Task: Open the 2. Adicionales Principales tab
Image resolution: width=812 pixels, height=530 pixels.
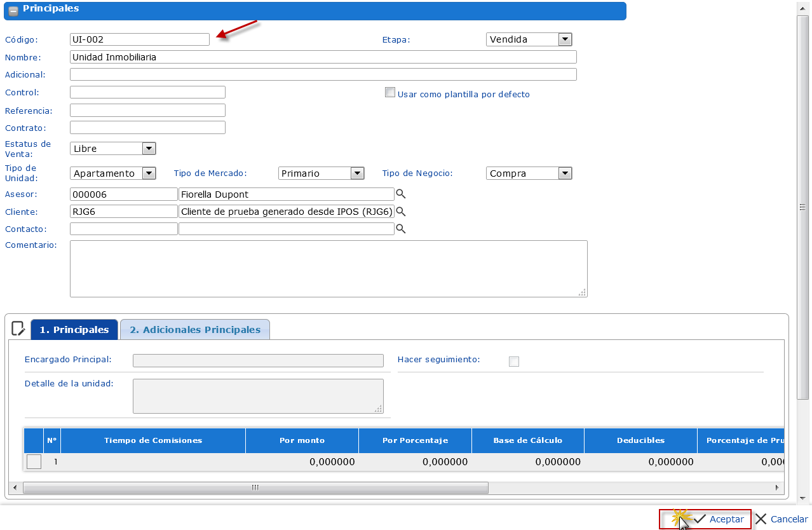Action: tap(195, 330)
